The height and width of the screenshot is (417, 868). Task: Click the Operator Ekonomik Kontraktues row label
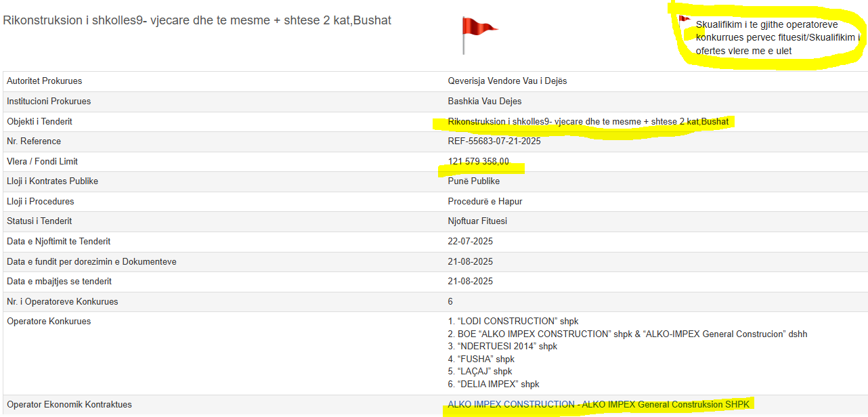tap(69, 405)
